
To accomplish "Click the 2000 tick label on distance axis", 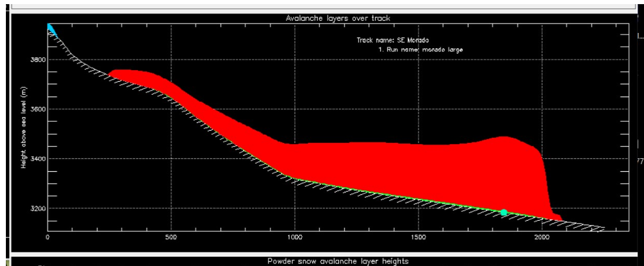I will tap(542, 238).
